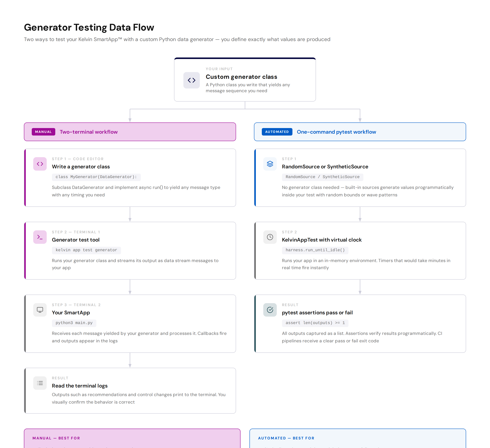Click the Write a generator class heading
Image resolution: width=490 pixels, height=448 pixels.
click(x=81, y=167)
